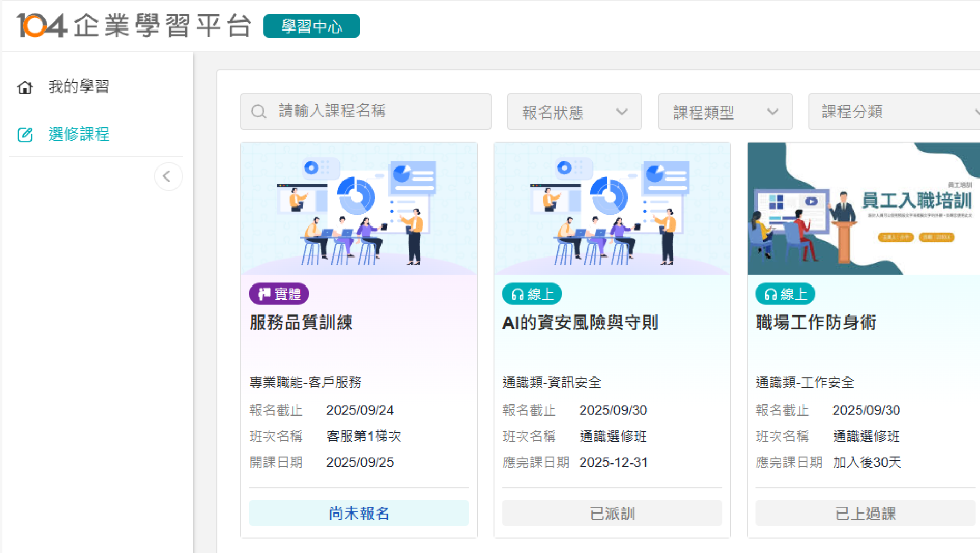Select 我的學習 in the sidebar
The height and width of the screenshot is (553, 980).
pyautogui.click(x=78, y=87)
